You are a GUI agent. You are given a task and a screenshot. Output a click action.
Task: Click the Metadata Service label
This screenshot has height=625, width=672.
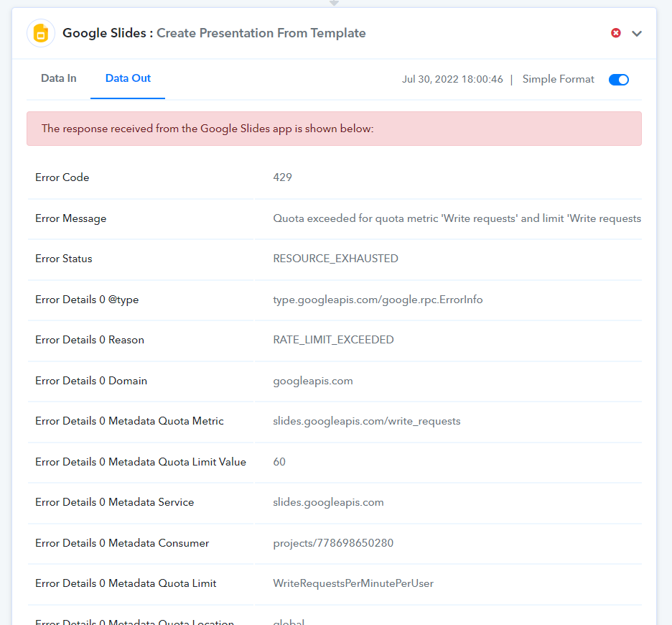(x=114, y=502)
